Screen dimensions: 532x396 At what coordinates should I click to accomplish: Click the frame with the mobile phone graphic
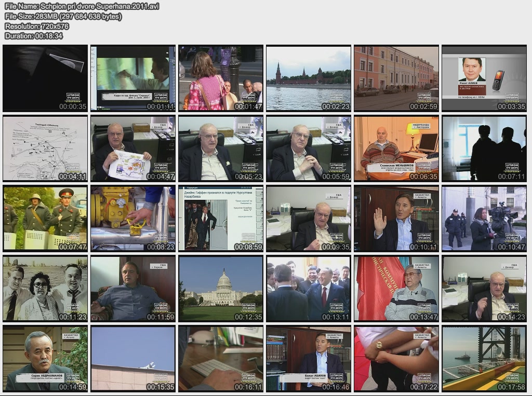(484, 78)
